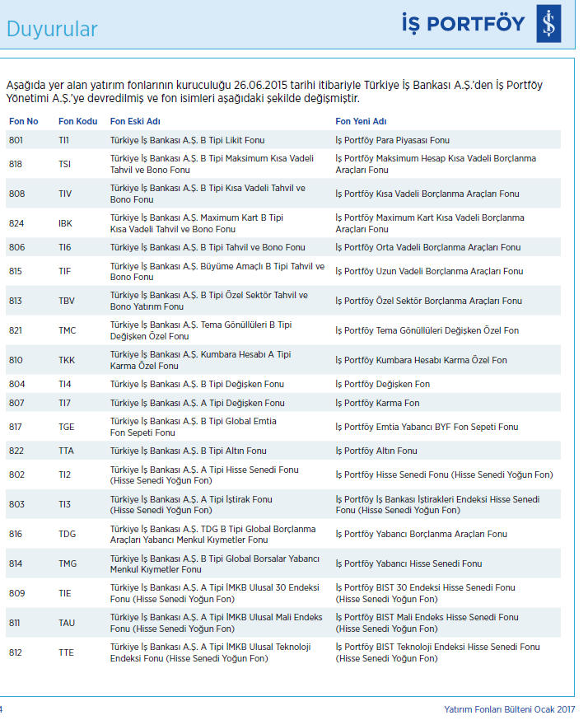
Task: Select the Duyurular page heading
Action: coord(52,29)
